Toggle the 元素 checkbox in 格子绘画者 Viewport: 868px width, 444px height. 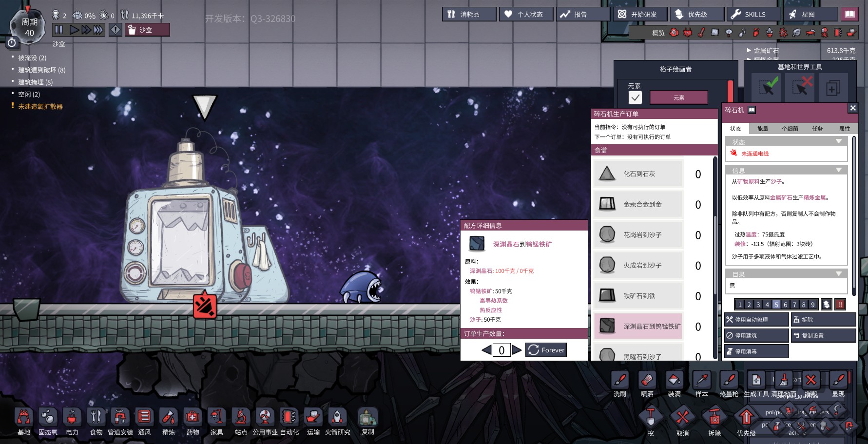click(x=635, y=97)
